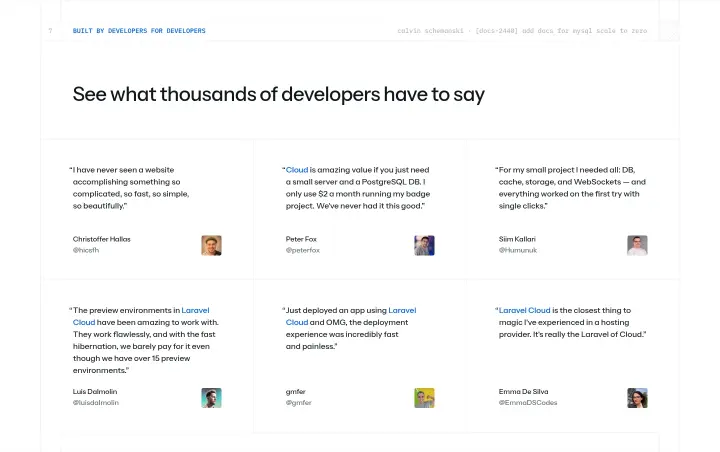Select the name Emma De Silva

click(523, 392)
